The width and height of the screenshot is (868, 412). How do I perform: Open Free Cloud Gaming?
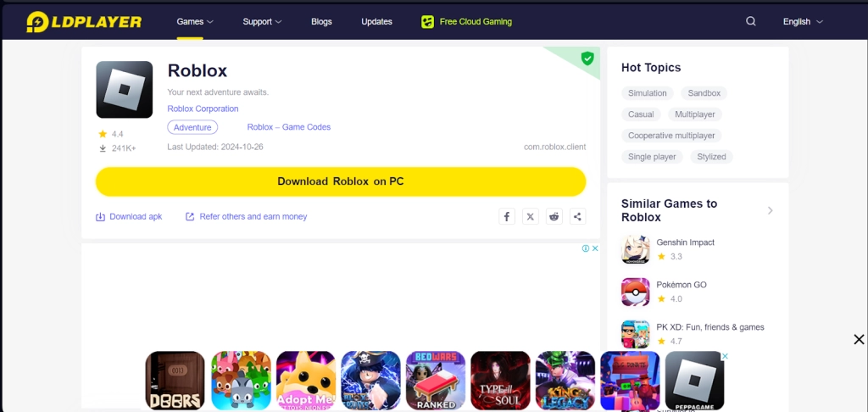[x=476, y=21]
